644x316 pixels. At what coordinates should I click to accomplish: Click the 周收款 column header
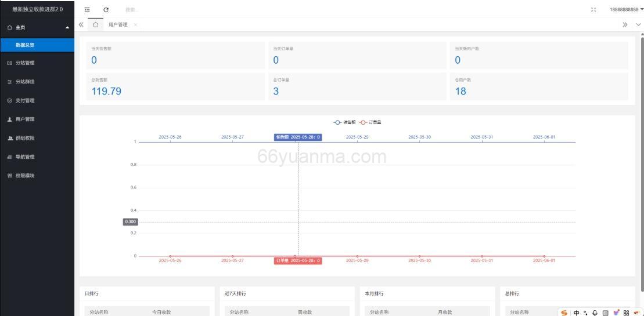(305, 313)
